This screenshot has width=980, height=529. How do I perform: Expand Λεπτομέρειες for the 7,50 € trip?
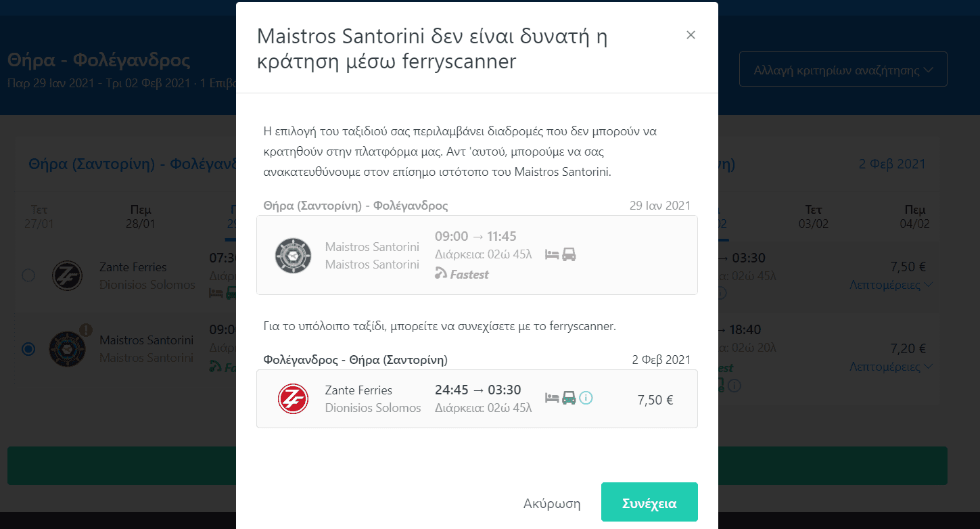pos(891,285)
